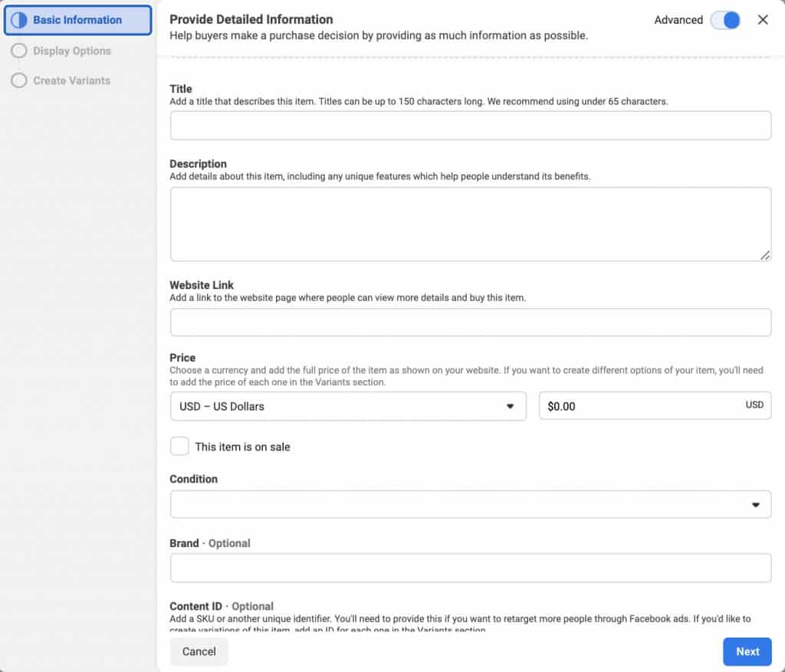Open the Condition dropdown menu
This screenshot has width=785, height=672.
[471, 504]
